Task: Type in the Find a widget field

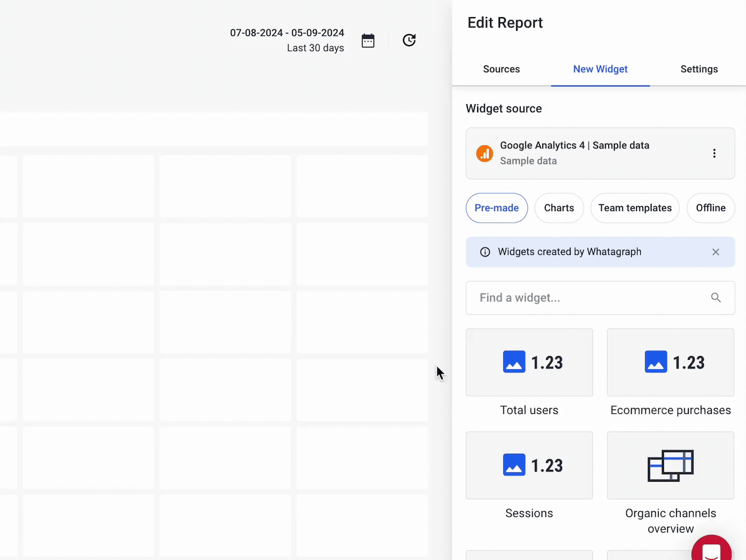Action: (x=586, y=298)
